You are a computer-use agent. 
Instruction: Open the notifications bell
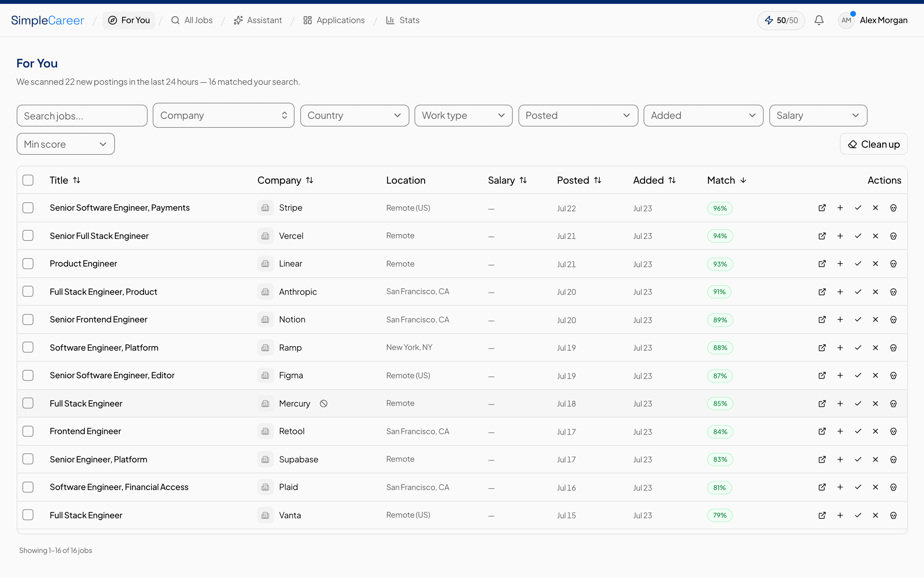tap(819, 20)
